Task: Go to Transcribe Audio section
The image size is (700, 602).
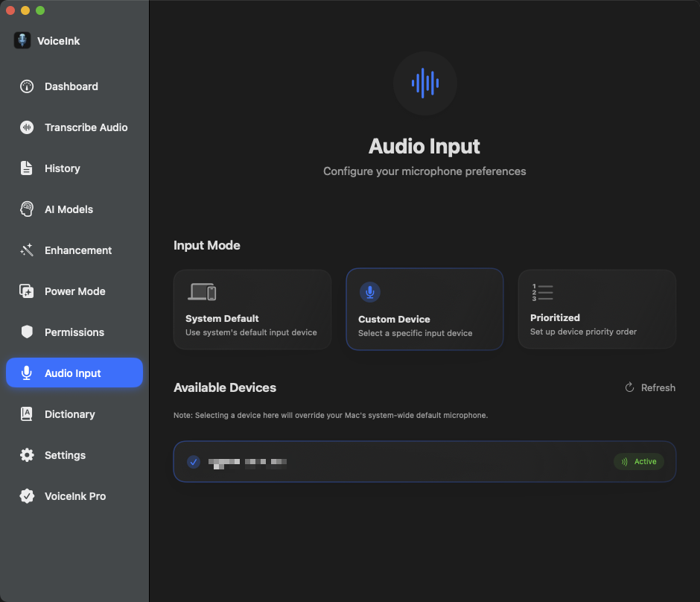Action: coord(86,127)
